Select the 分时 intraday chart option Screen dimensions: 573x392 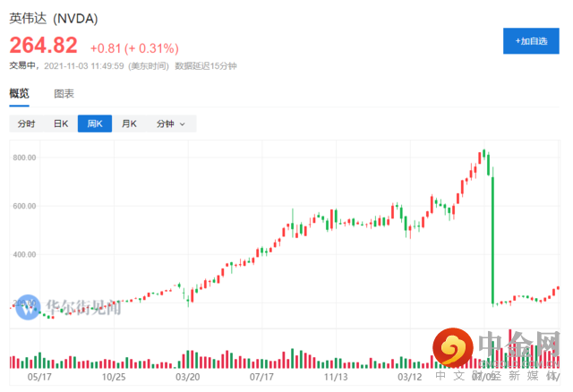click(x=26, y=124)
